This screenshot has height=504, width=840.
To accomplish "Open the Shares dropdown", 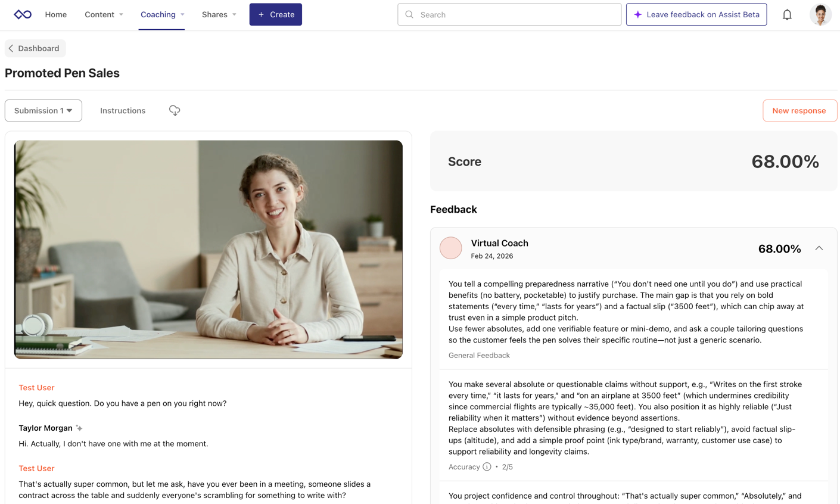I will (x=218, y=14).
